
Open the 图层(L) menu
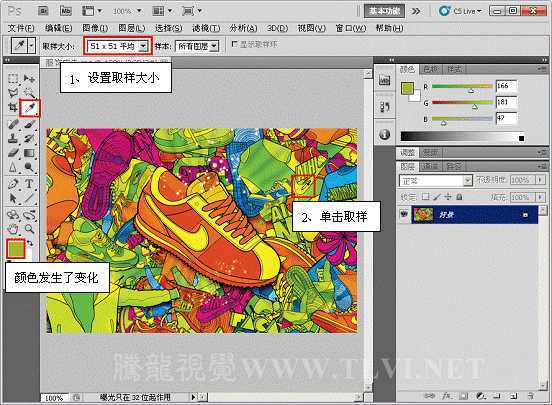tap(132, 28)
